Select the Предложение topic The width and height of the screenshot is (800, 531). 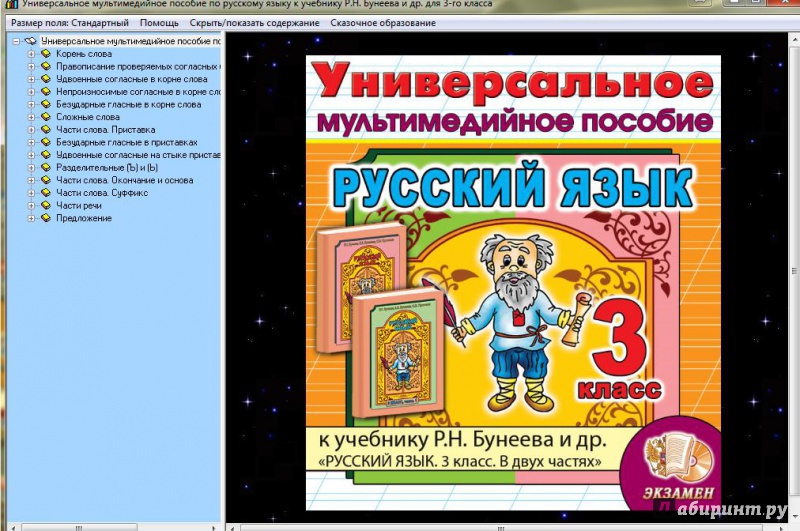point(84,218)
